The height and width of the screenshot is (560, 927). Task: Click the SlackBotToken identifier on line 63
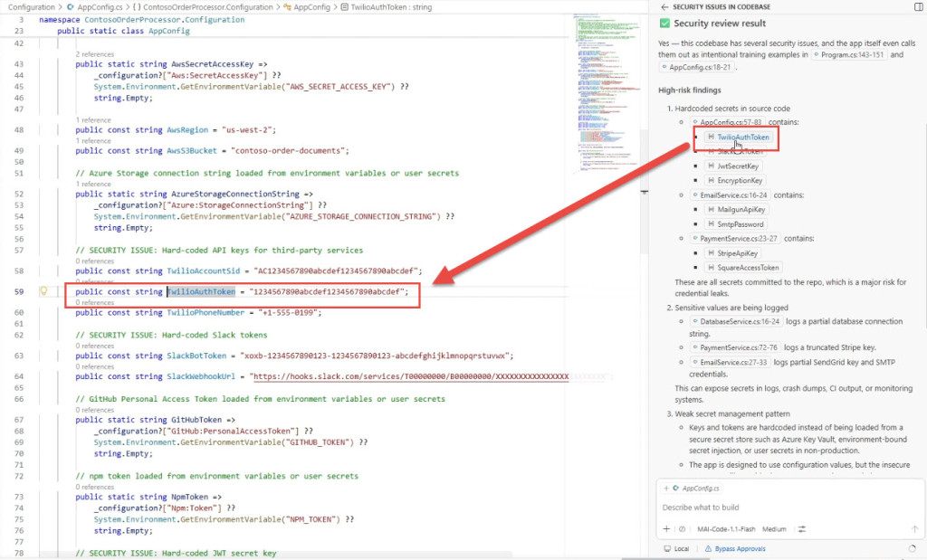point(196,356)
